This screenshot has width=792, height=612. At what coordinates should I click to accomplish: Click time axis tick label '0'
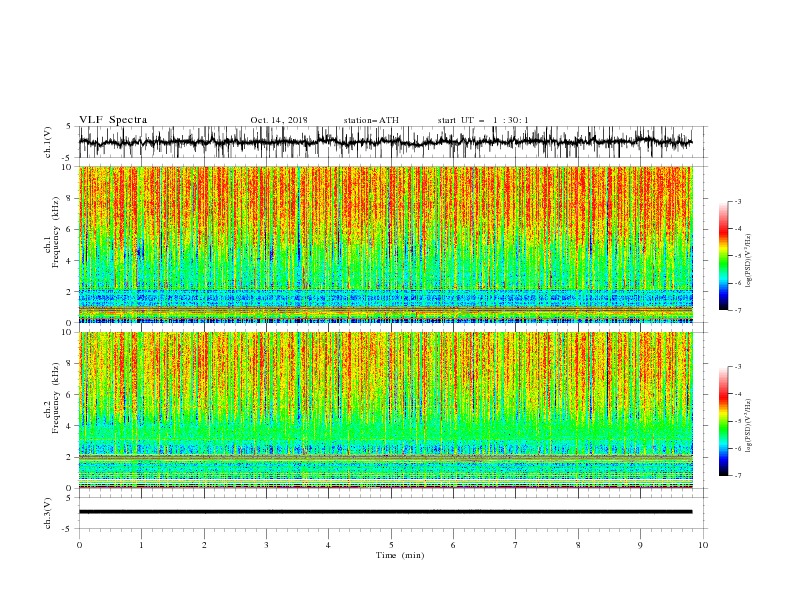(x=79, y=545)
